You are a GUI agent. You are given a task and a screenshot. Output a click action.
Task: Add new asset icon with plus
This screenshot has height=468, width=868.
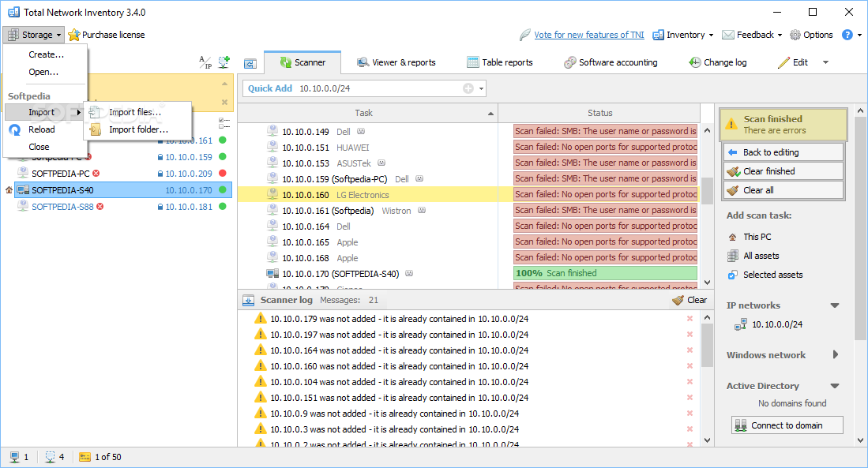[224, 62]
